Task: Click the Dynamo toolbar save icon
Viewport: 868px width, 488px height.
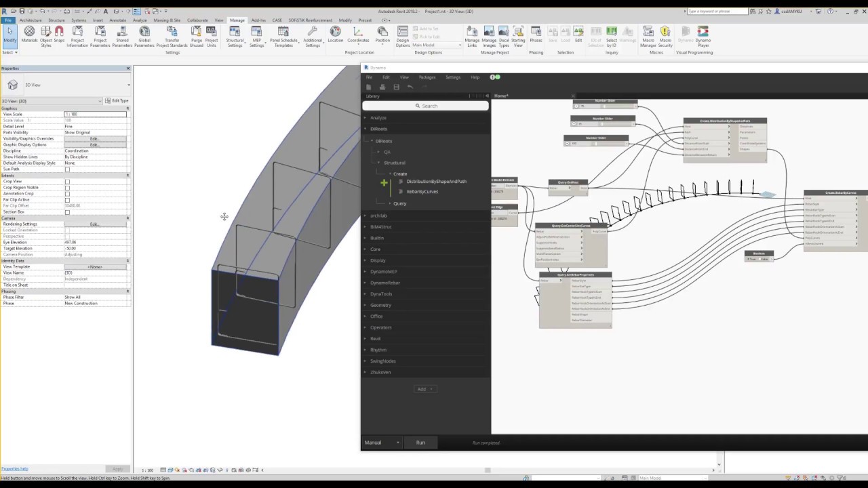Action: (x=396, y=87)
